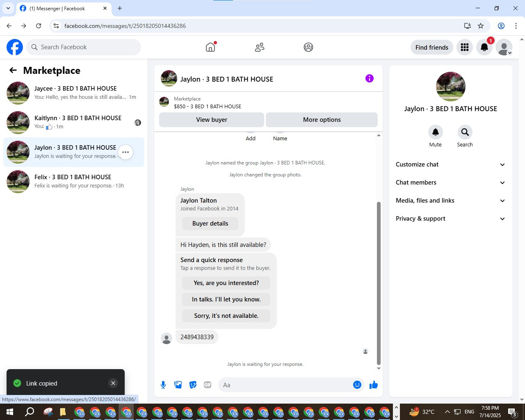
Task: Reload the page with refresh icon
Action: click(x=39, y=26)
